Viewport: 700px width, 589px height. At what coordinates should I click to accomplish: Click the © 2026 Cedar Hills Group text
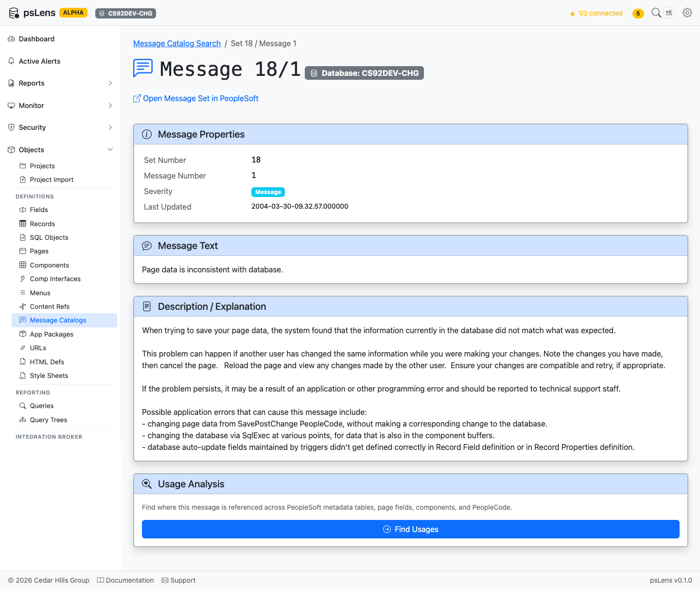(x=49, y=580)
